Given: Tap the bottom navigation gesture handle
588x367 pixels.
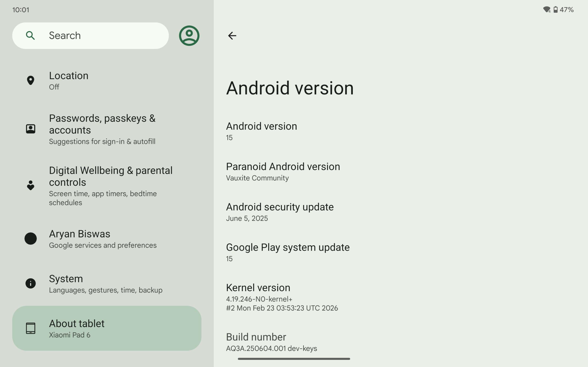Looking at the screenshot, I should pyautogui.click(x=294, y=359).
